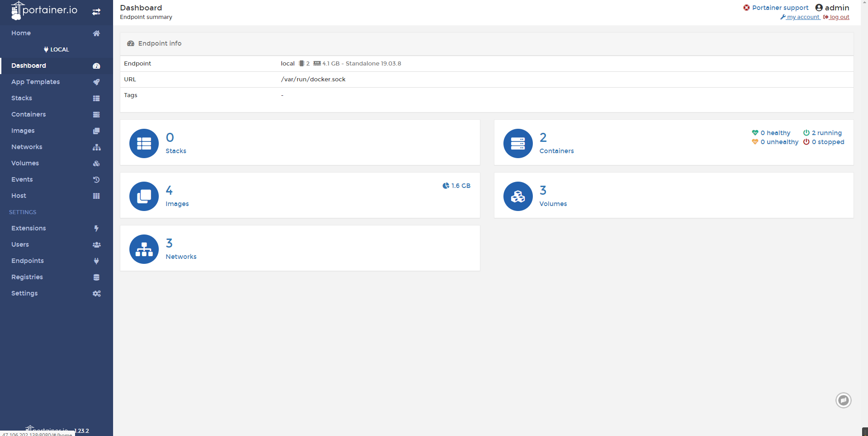This screenshot has height=436, width=868.
Task: Toggle sidebar with the arrows icon
Action: tap(96, 12)
